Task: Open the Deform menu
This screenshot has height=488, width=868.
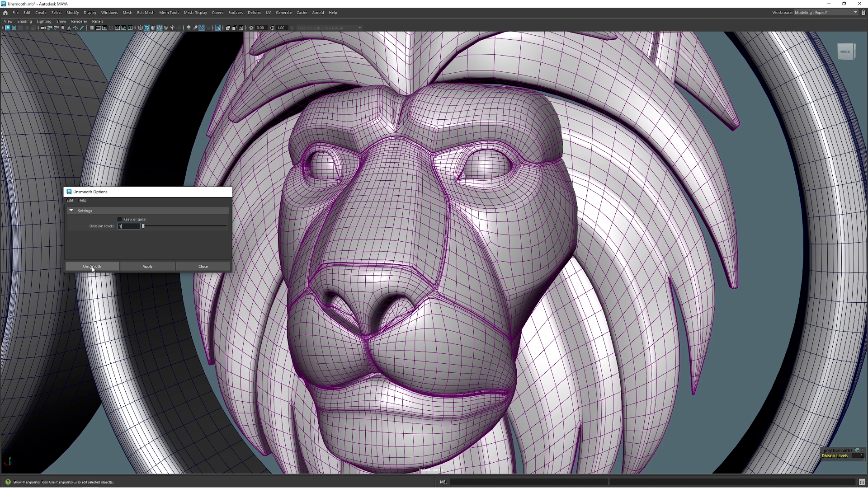Action: pyautogui.click(x=254, y=13)
